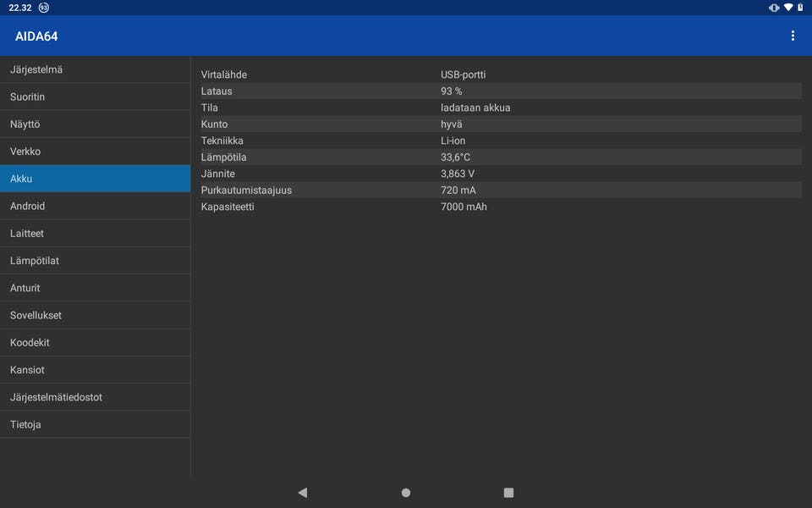The image size is (812, 508).
Task: Tap the vibrate mode status icon
Action: 774,8
